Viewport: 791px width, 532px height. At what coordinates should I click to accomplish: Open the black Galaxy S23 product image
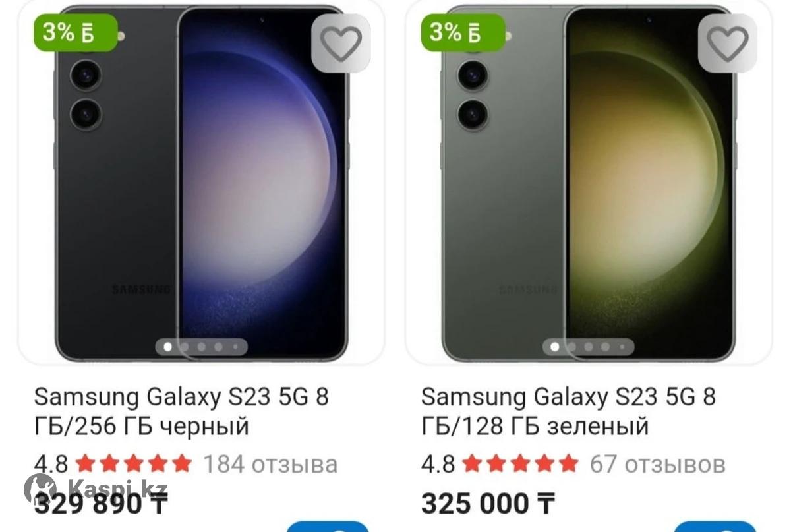[x=201, y=183]
